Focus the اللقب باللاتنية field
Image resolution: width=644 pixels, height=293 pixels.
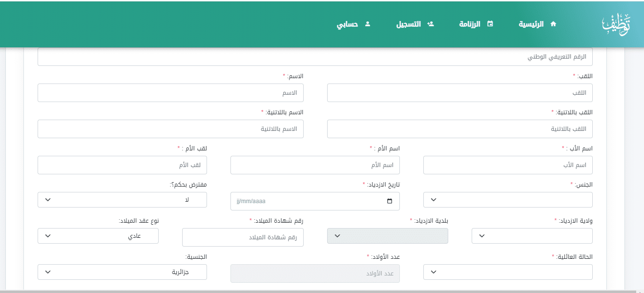click(x=460, y=129)
